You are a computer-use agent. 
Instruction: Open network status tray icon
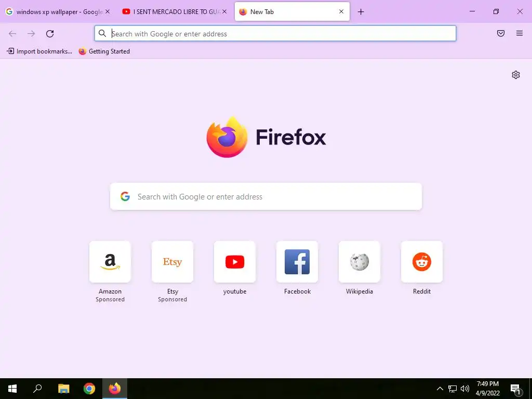pos(453,389)
